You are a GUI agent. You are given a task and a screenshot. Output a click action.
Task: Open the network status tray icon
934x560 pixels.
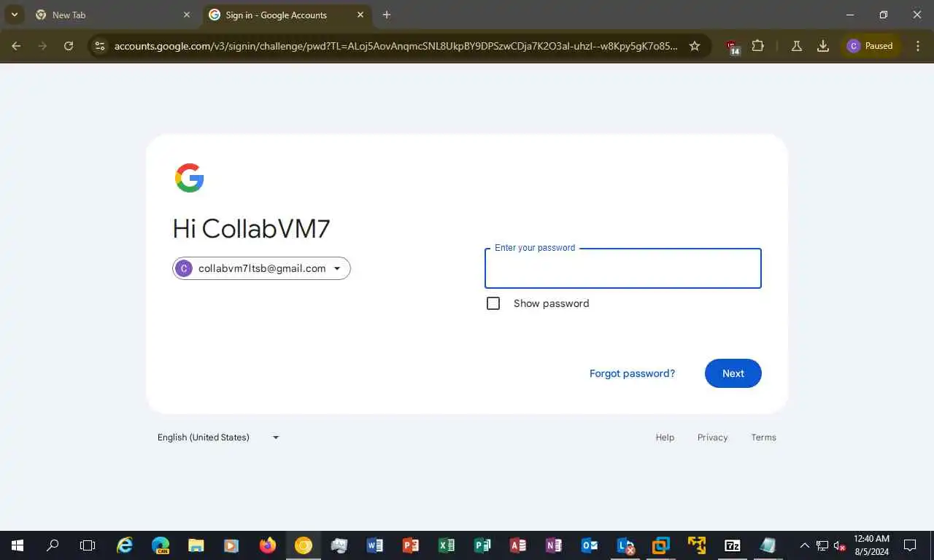822,545
